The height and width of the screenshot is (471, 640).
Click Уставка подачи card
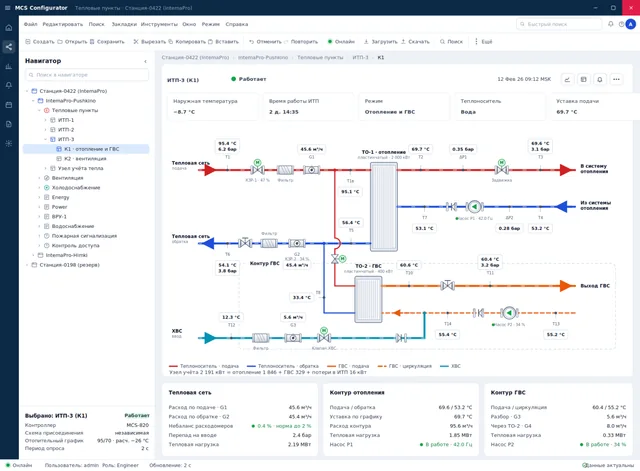pos(595,107)
